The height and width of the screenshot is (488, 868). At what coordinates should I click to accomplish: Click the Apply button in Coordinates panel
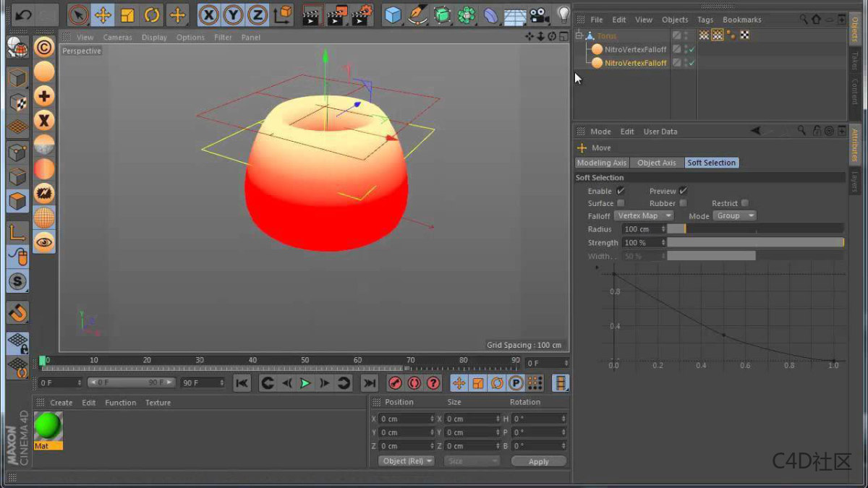(x=539, y=461)
